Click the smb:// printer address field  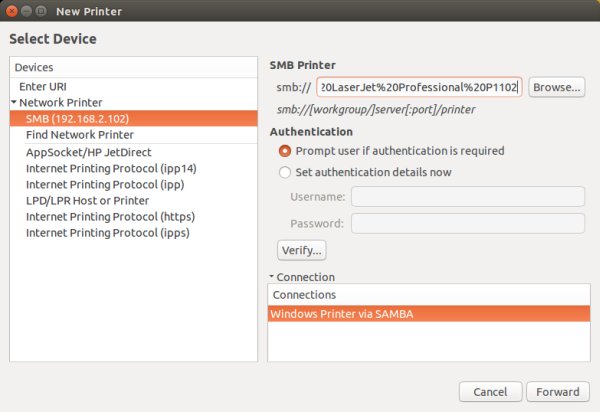point(419,87)
